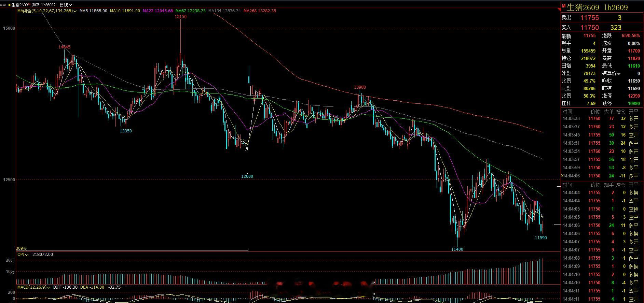Click the 卖出 price 11755
644x303 pixels.
(590, 18)
